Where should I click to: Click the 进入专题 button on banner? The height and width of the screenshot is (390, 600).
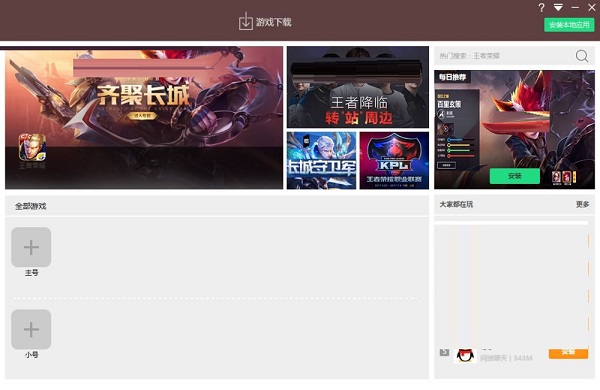tap(142, 115)
